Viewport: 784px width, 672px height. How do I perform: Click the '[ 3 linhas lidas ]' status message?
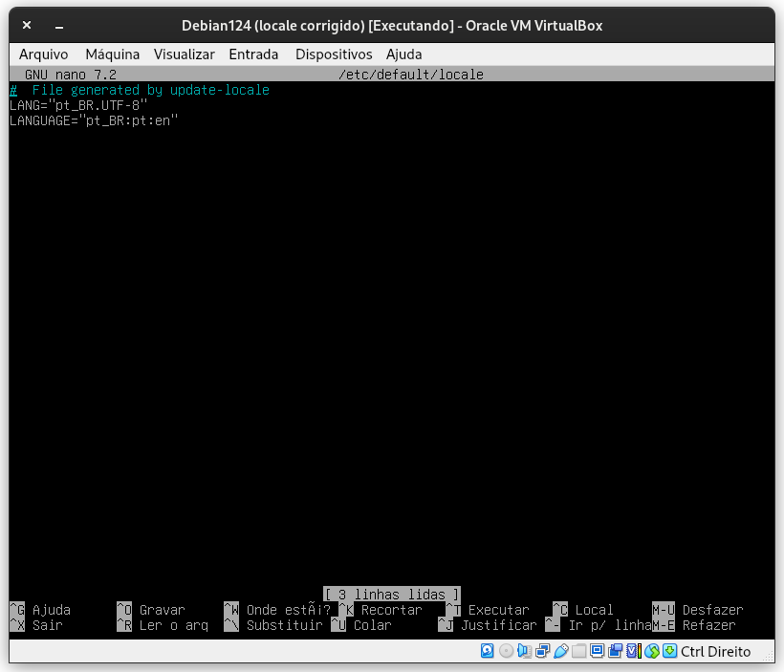(x=392, y=594)
